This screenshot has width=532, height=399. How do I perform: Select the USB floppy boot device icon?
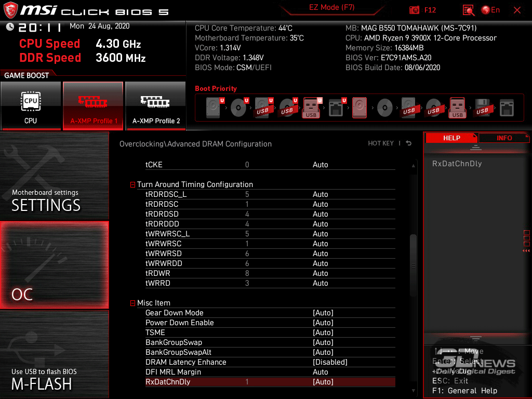click(482, 108)
